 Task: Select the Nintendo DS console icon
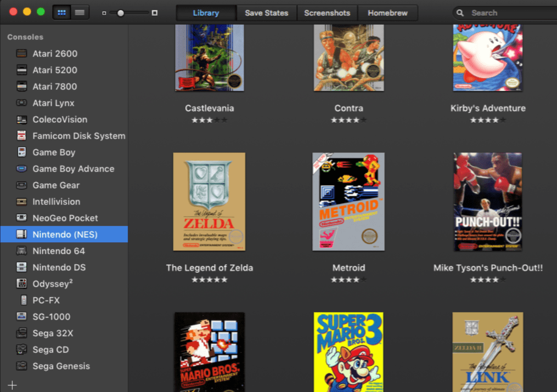[x=21, y=267]
